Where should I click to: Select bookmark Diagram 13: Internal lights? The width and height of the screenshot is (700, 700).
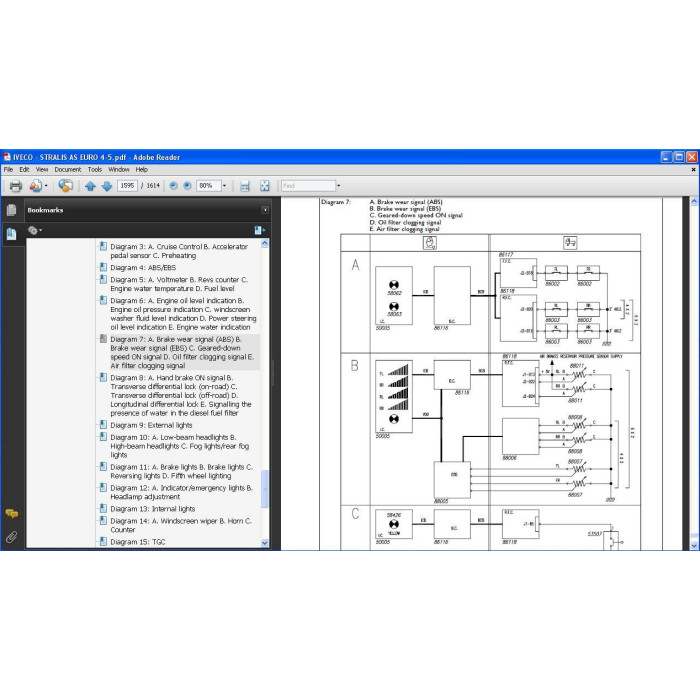coord(153,508)
